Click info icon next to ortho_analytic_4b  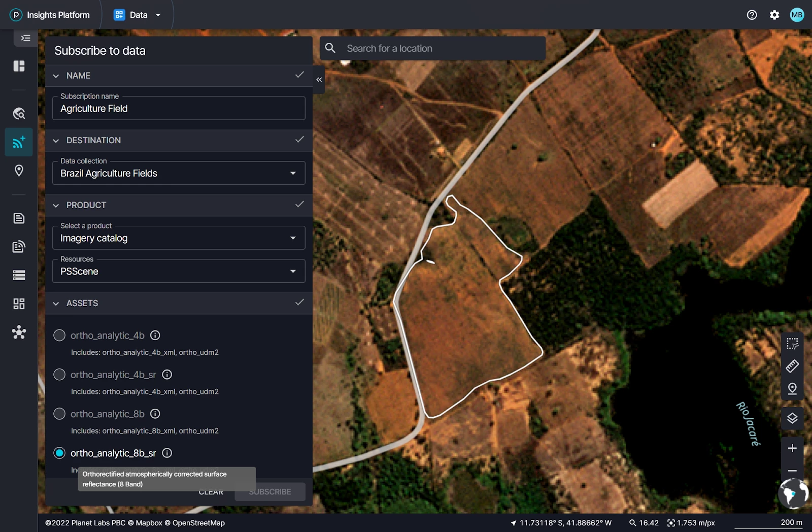coord(155,335)
